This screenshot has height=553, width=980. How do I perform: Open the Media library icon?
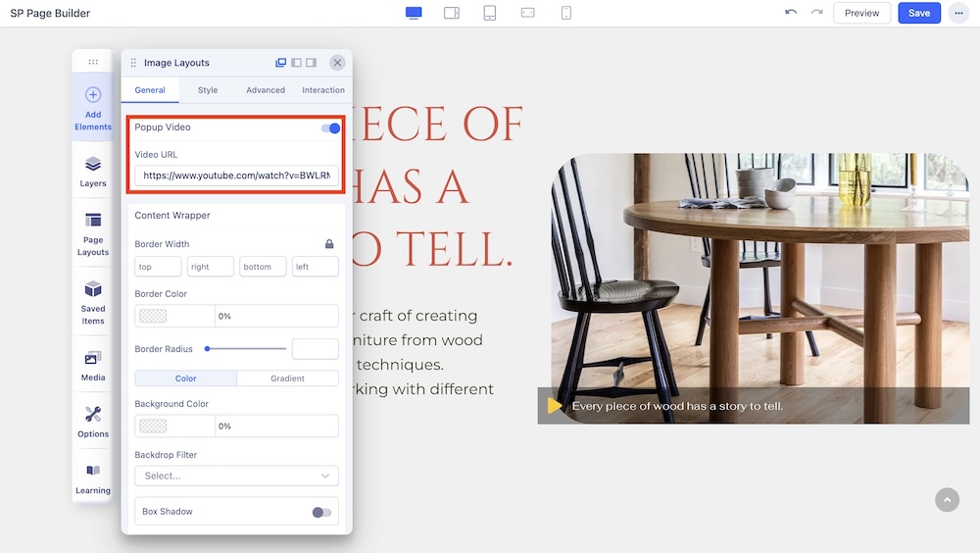(x=93, y=365)
